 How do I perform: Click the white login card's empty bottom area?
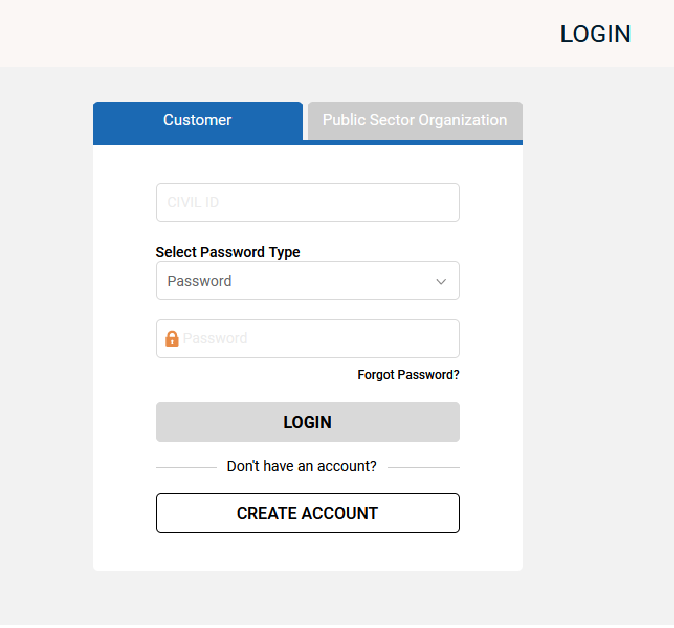point(308,552)
